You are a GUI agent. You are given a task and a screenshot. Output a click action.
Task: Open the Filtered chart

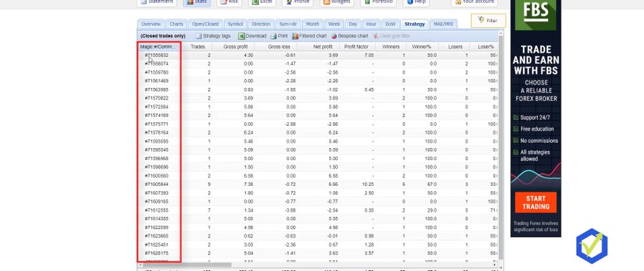point(309,36)
